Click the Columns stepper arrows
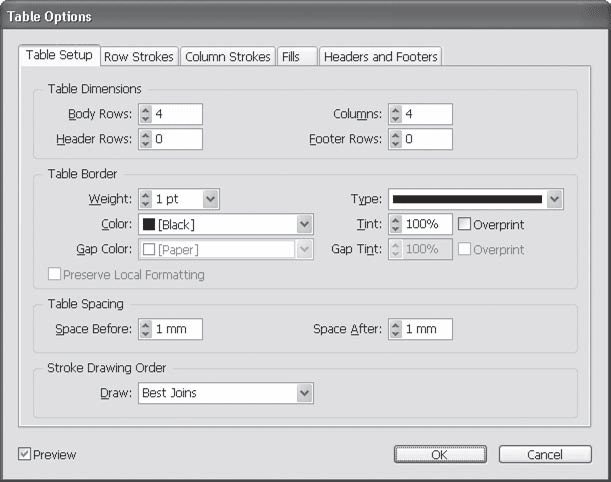 [x=395, y=115]
